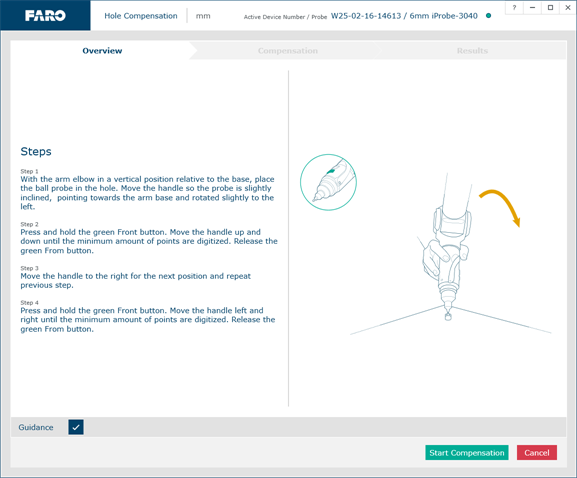
Task: Uncheck the Guidance checkbox
Action: pos(76,427)
